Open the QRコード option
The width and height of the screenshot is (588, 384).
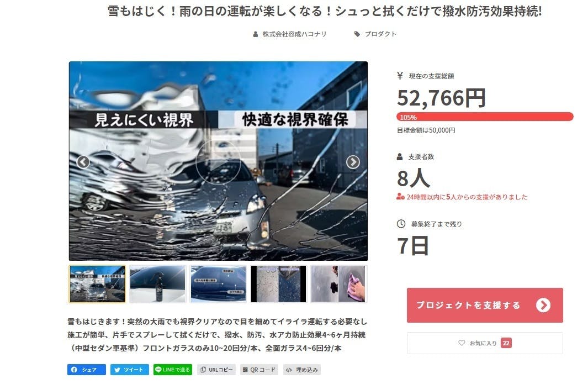pyautogui.click(x=259, y=370)
